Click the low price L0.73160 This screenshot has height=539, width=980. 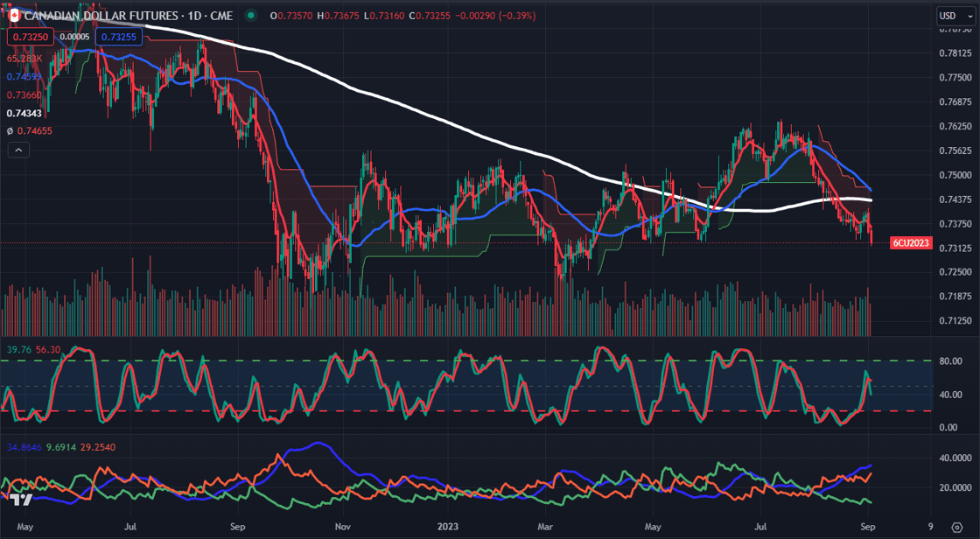[384, 16]
